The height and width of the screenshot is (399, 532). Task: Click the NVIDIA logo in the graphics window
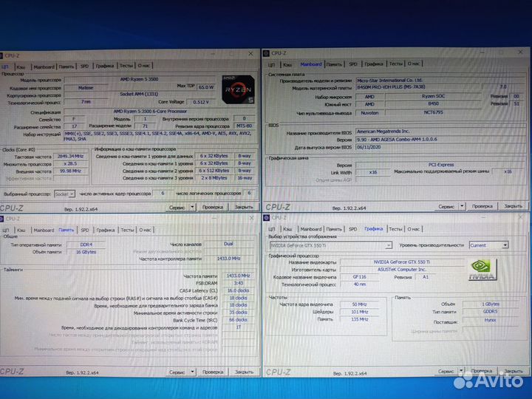click(482, 270)
